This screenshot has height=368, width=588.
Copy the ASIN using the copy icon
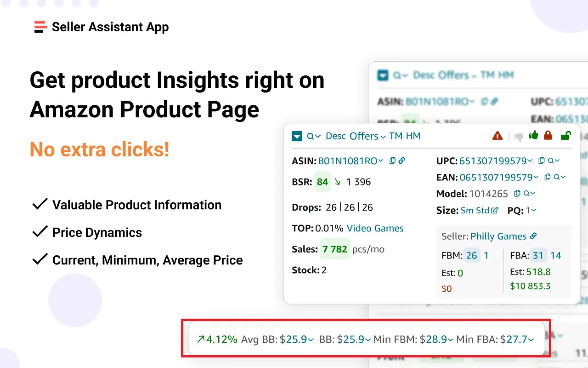pos(392,161)
